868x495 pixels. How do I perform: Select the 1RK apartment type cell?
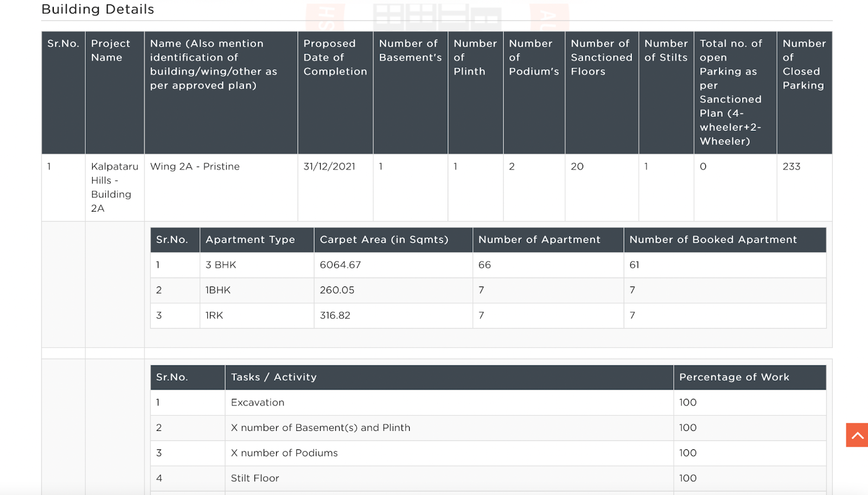click(257, 315)
